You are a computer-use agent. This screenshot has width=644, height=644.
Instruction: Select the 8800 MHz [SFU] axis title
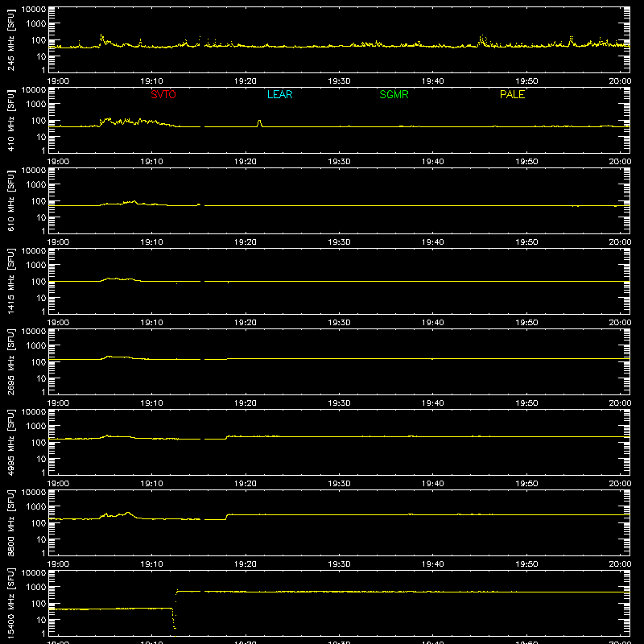coord(10,522)
